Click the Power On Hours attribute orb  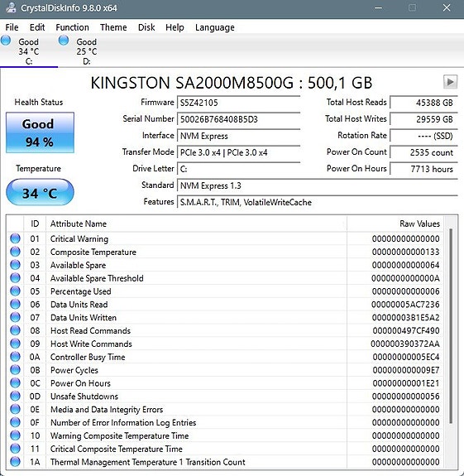pos(15,383)
